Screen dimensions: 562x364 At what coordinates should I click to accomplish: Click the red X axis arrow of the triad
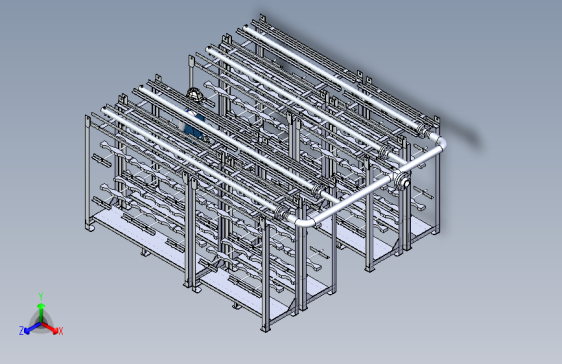(50, 328)
